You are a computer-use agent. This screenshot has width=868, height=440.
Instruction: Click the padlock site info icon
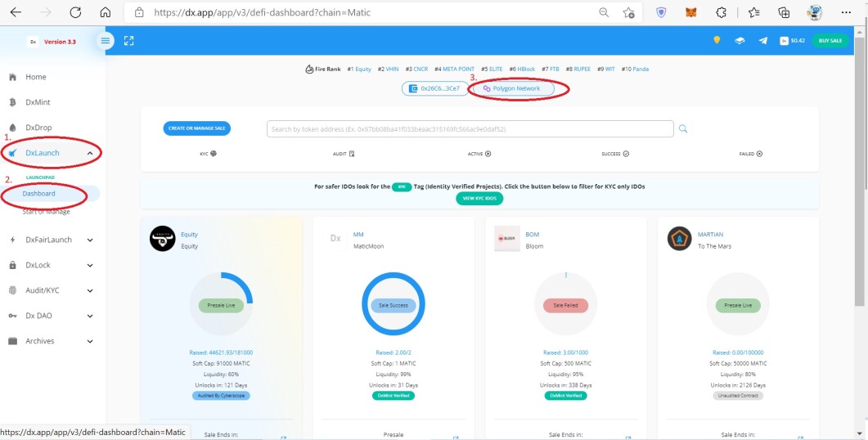(x=140, y=12)
